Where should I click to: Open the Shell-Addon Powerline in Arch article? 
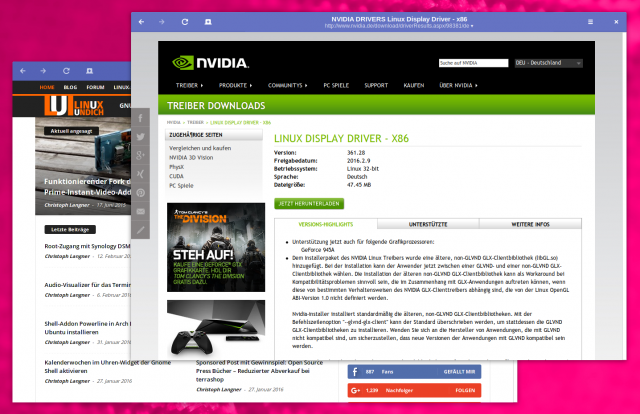pos(87,328)
